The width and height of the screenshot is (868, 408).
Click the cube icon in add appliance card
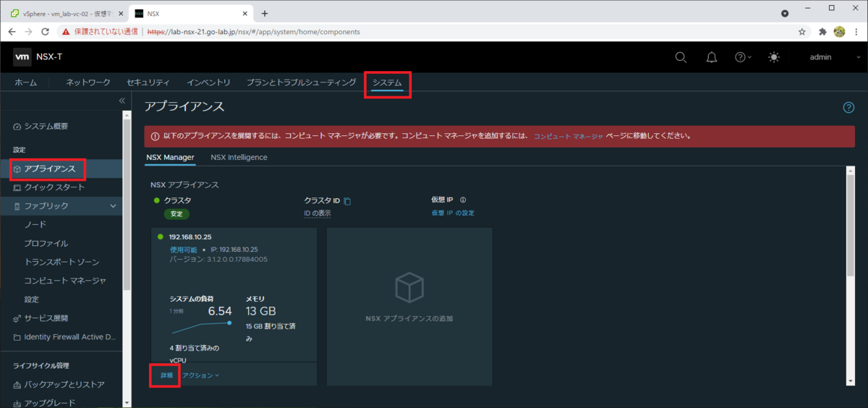tap(409, 289)
